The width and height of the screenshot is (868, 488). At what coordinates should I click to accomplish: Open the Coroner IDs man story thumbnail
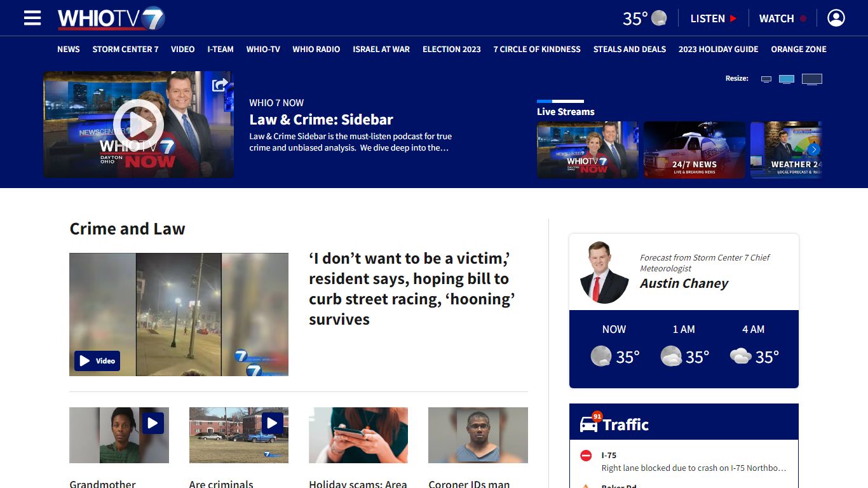coord(478,435)
